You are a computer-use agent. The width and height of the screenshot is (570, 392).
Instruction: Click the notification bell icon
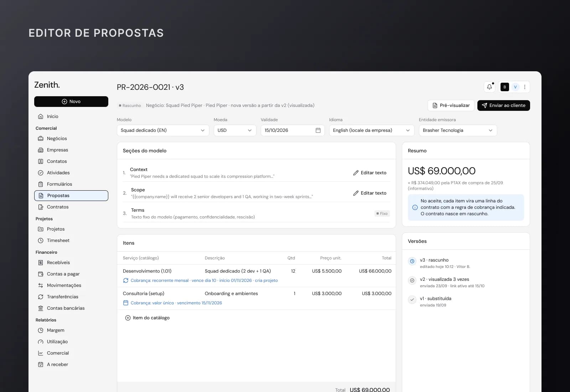489,87
